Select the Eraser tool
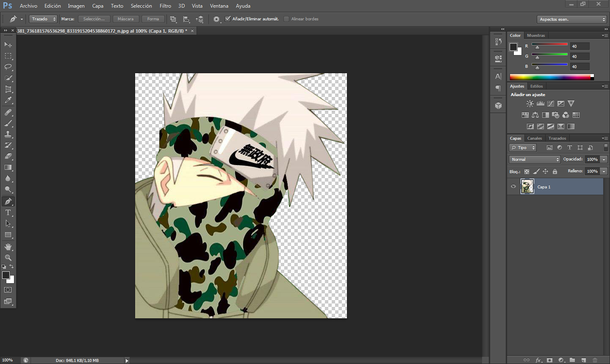 coord(8,156)
